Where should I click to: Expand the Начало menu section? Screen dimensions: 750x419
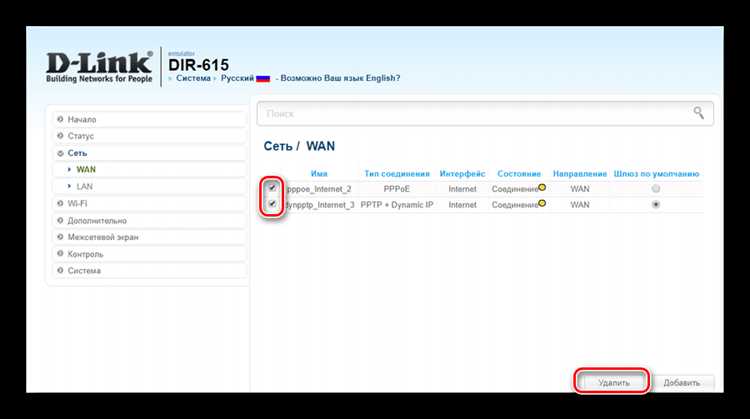click(x=149, y=119)
